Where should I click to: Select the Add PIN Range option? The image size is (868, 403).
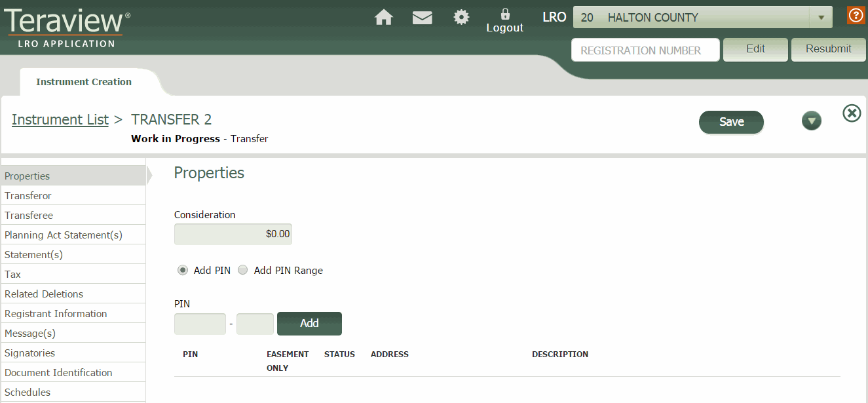click(x=243, y=270)
